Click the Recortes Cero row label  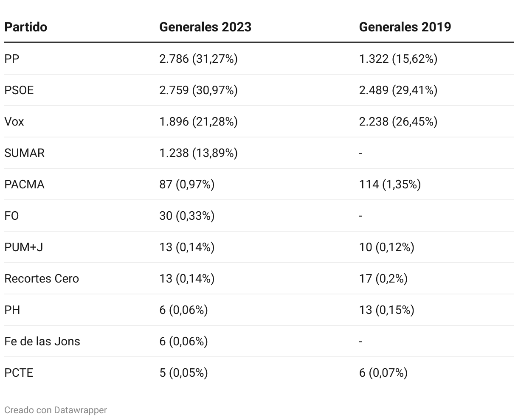tap(42, 279)
